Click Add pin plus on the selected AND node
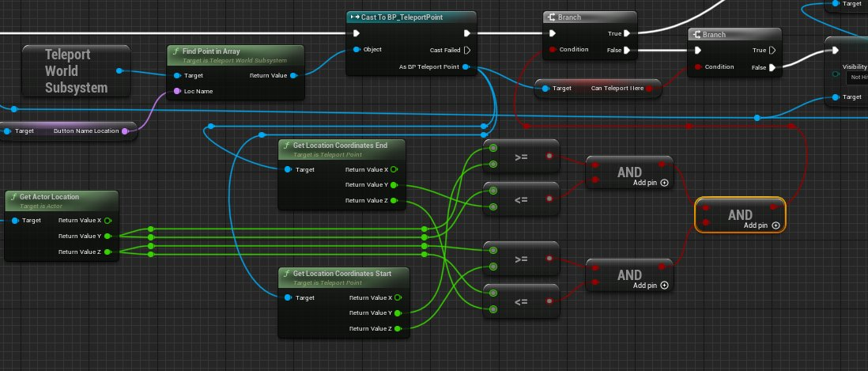868x371 pixels. [776, 225]
